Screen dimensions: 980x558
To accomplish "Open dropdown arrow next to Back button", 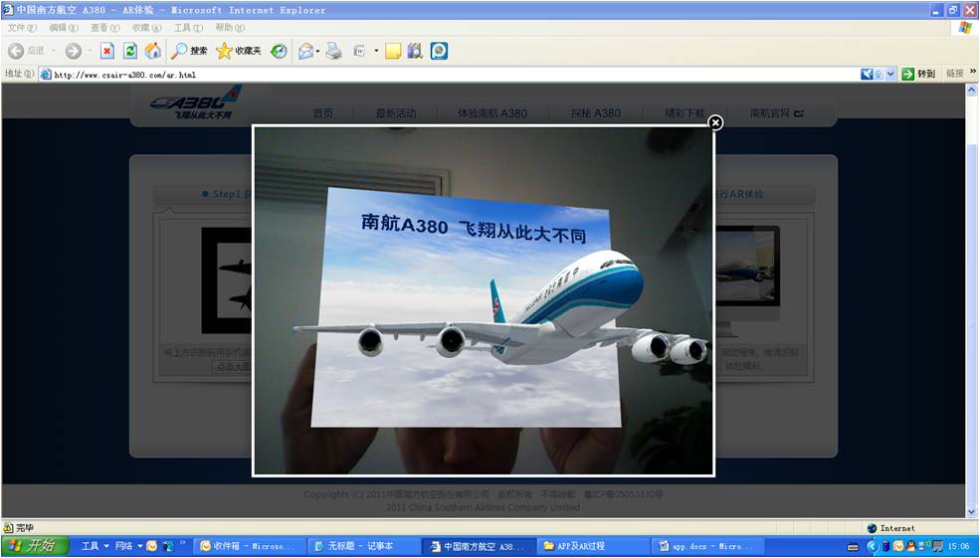I will [54, 52].
